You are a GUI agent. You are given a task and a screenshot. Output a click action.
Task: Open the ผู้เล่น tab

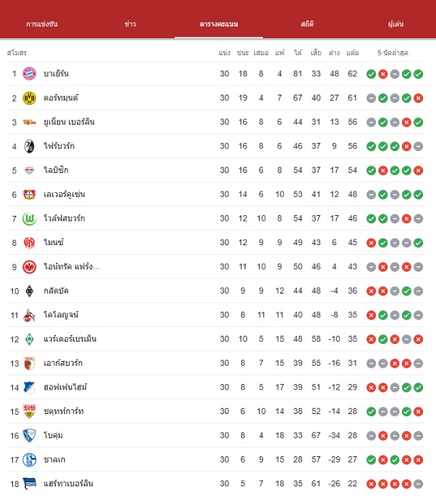pos(396,24)
